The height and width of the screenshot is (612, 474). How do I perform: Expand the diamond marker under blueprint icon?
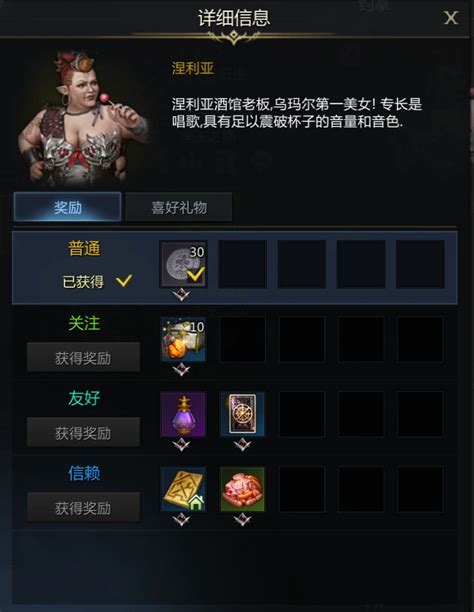pos(182,519)
